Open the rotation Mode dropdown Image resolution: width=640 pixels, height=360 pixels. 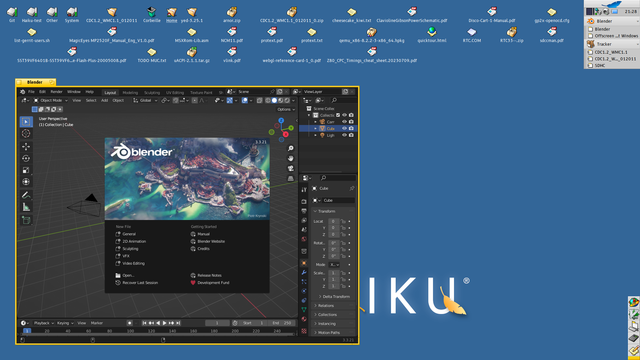334,264
